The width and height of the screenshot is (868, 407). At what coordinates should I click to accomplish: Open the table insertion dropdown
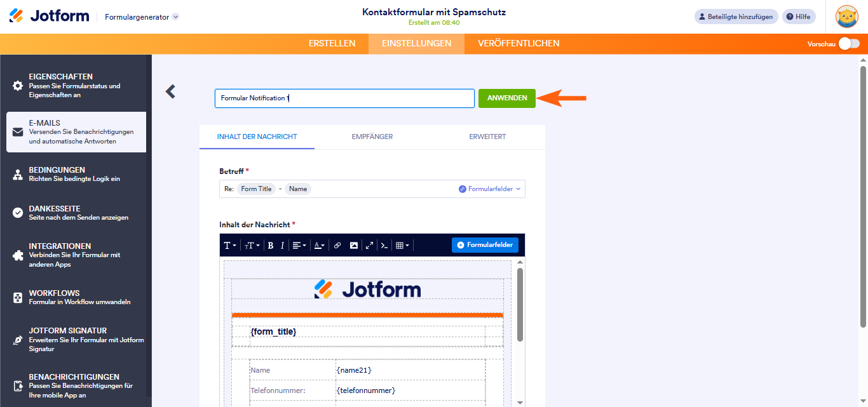402,244
